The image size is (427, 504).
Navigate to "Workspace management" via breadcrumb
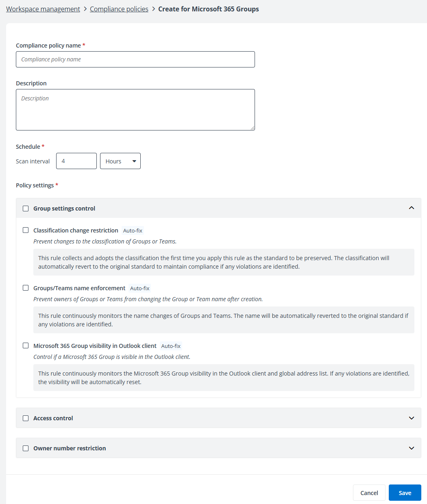43,9
